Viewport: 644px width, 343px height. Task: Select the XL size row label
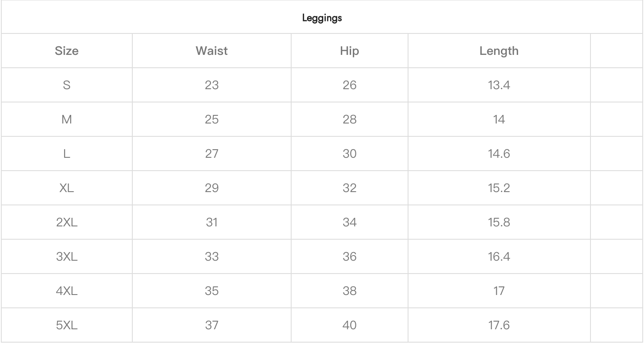point(67,188)
